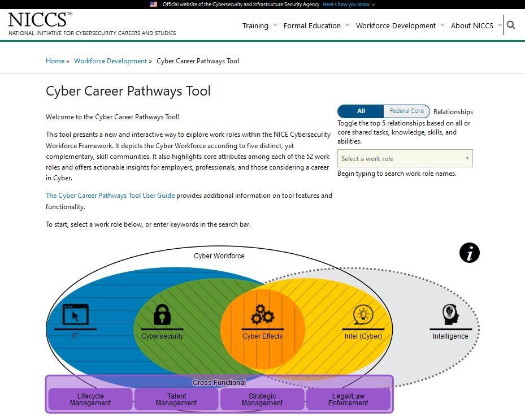Expand the Training menu chevron

click(275, 25)
